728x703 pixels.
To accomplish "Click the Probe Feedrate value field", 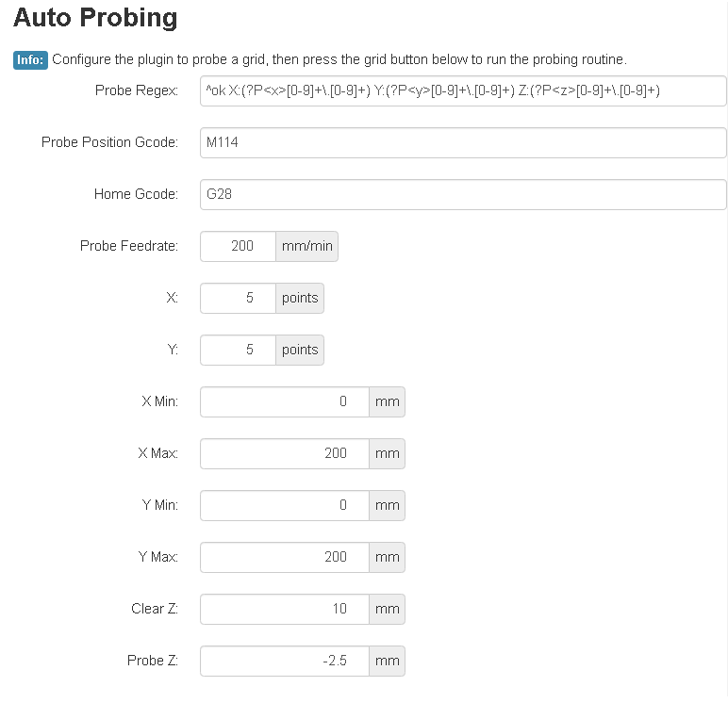I will [239, 246].
